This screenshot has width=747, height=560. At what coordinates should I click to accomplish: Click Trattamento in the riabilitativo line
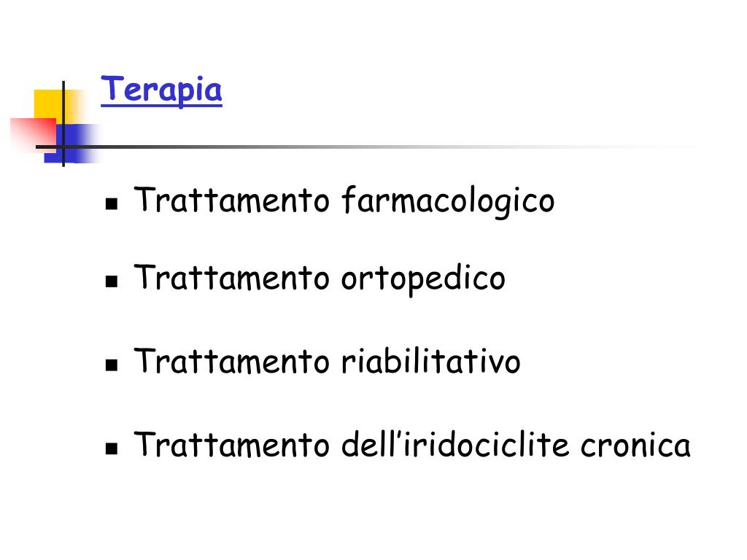(x=231, y=361)
